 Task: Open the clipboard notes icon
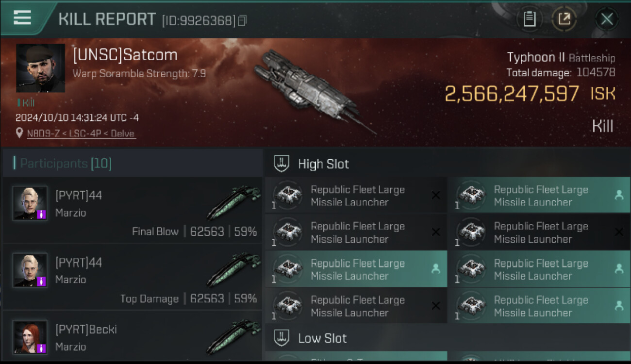point(529,19)
